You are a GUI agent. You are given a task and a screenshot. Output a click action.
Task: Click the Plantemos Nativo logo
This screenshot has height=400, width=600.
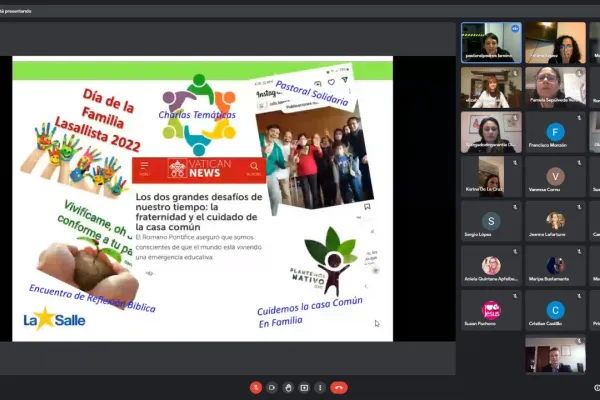[x=323, y=261]
